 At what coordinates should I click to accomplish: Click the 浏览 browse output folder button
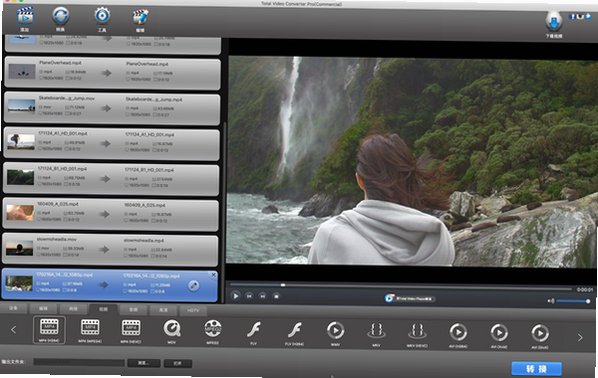(144, 363)
